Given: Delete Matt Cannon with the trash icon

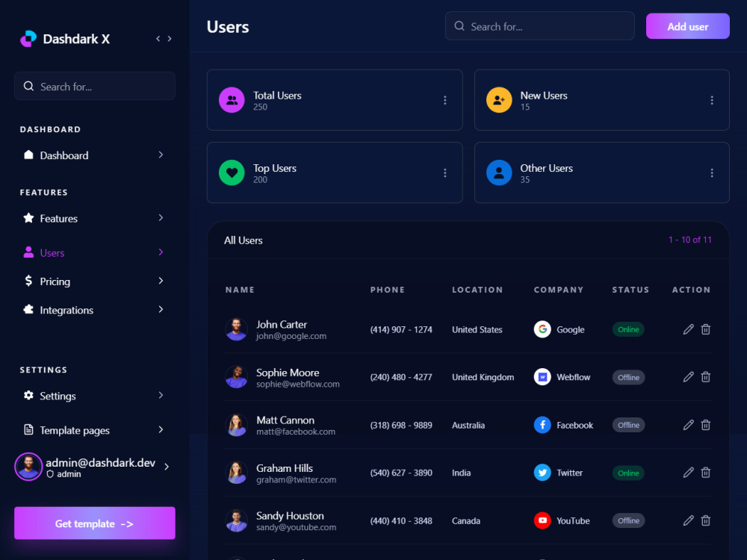Looking at the screenshot, I should click(706, 425).
